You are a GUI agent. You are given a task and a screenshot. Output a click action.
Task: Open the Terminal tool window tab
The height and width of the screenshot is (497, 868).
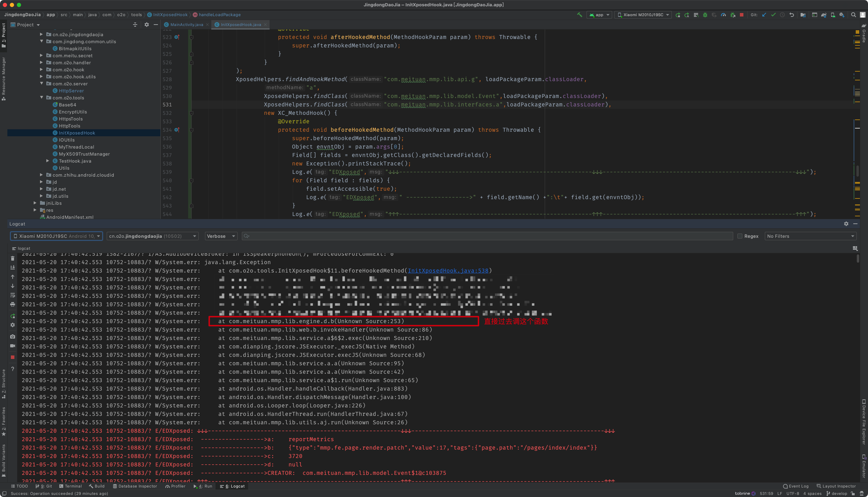pos(70,486)
